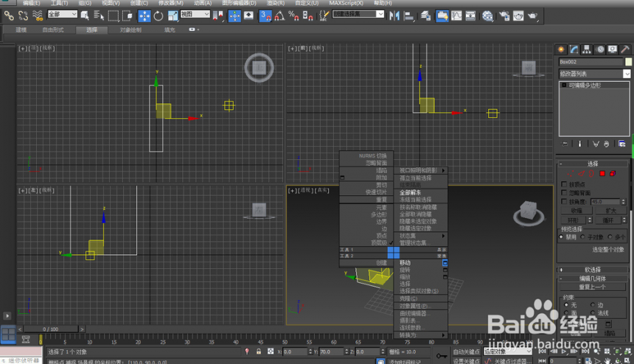Image resolution: width=634 pixels, height=364 pixels.
Task: Open the Material Editor icon
Action: point(487,15)
